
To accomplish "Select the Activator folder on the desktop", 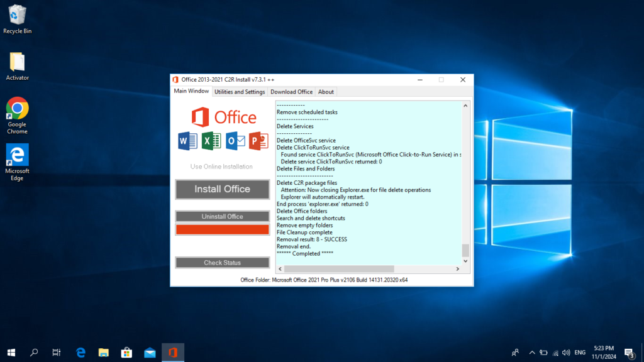I will 17,66.
